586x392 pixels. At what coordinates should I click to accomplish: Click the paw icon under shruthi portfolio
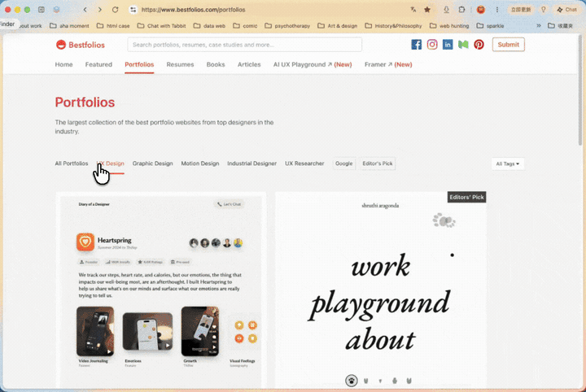[x=352, y=381]
